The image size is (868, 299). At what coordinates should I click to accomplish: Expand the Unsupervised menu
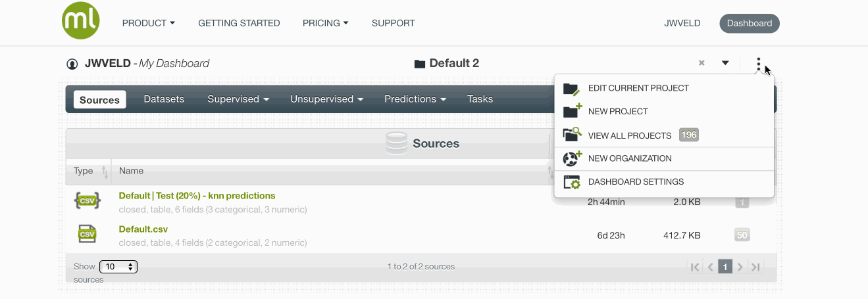coord(327,99)
